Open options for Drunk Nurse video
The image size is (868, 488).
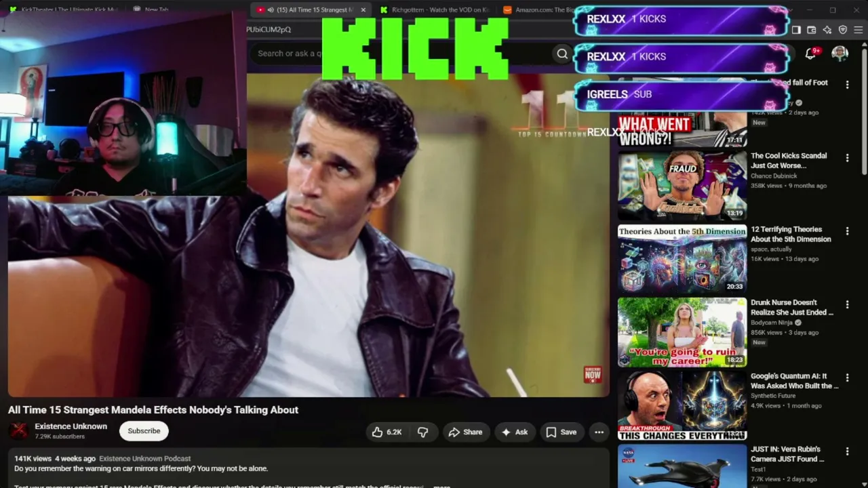coord(847,304)
